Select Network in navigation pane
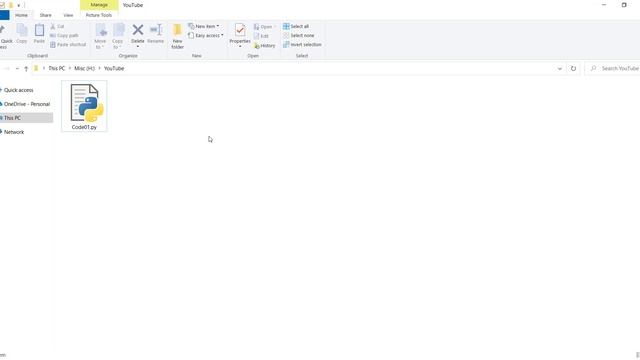 click(14, 132)
